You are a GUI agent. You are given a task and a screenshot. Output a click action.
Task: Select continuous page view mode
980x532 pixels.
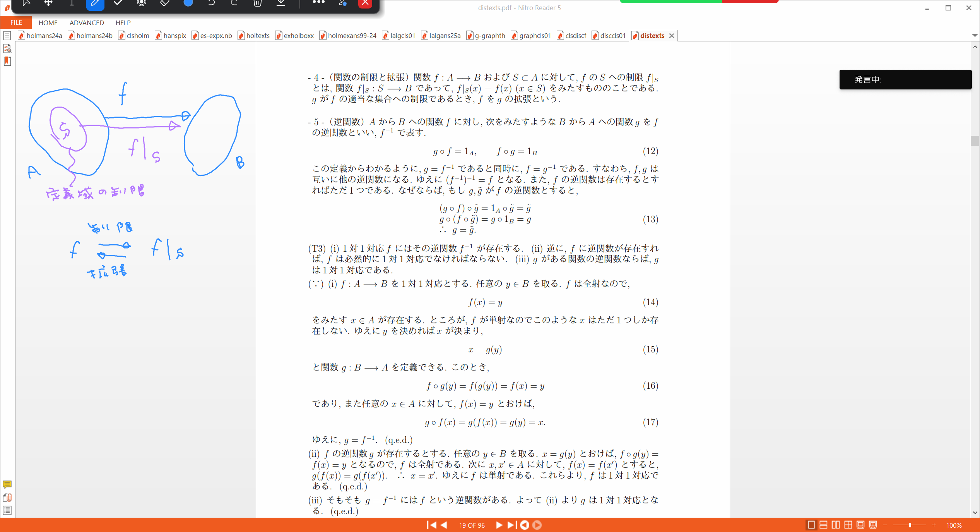point(824,525)
